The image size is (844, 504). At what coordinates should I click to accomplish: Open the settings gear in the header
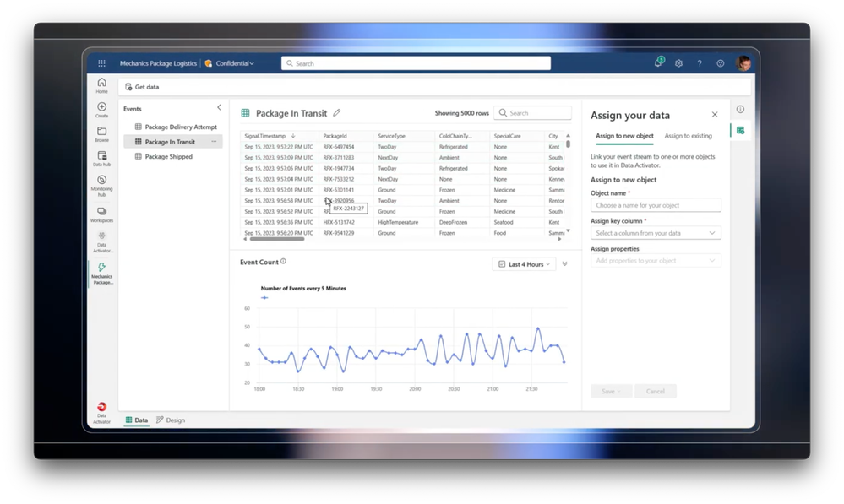[x=678, y=63]
